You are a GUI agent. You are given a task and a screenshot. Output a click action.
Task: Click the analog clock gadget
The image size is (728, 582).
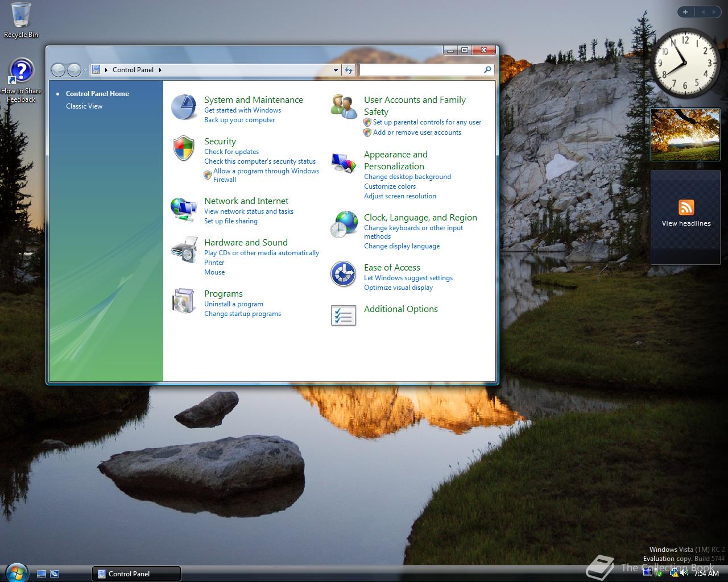[685, 64]
